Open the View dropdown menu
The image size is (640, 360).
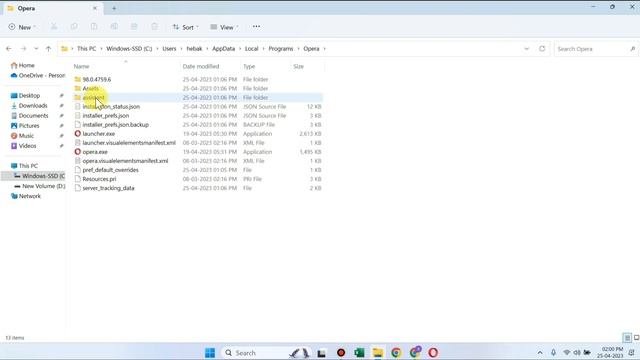[x=224, y=27]
